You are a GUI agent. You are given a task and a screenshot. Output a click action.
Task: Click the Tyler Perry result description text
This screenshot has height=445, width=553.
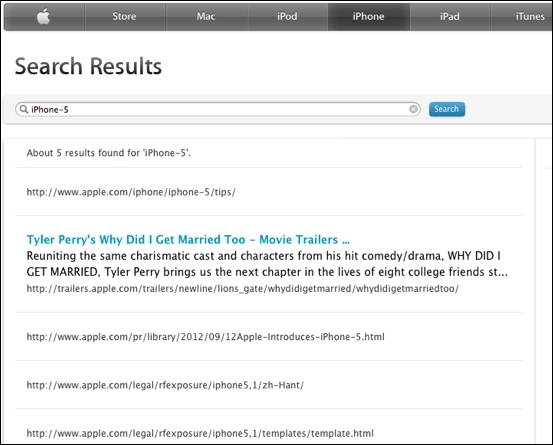(267, 264)
